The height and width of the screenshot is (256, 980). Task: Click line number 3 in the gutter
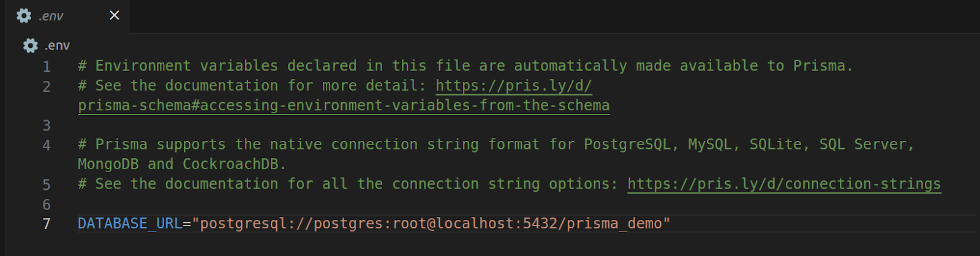click(x=47, y=126)
